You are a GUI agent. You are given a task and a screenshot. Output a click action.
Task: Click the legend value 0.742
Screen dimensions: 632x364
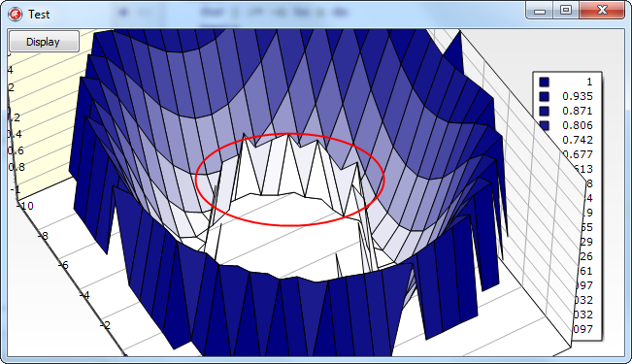pyautogui.click(x=578, y=140)
